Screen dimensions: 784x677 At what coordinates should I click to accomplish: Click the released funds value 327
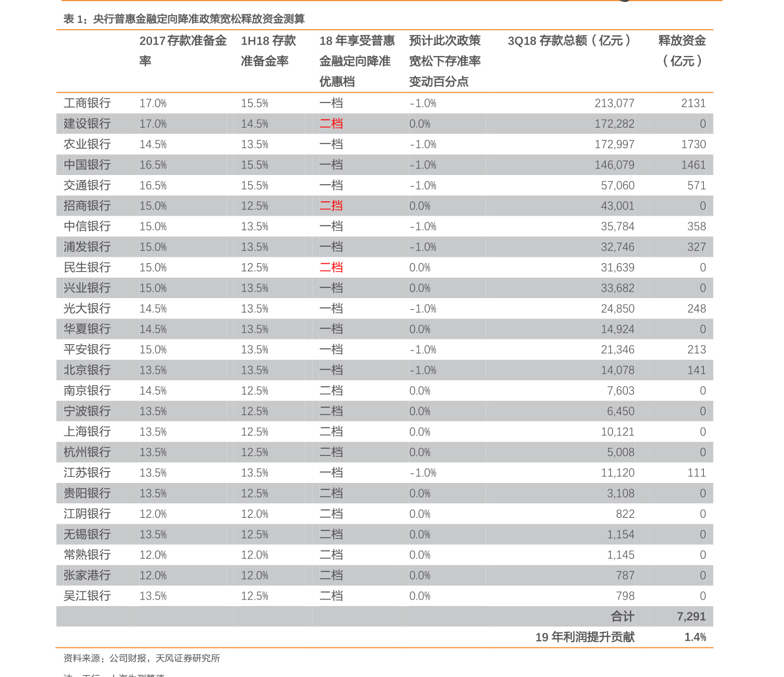click(x=696, y=246)
